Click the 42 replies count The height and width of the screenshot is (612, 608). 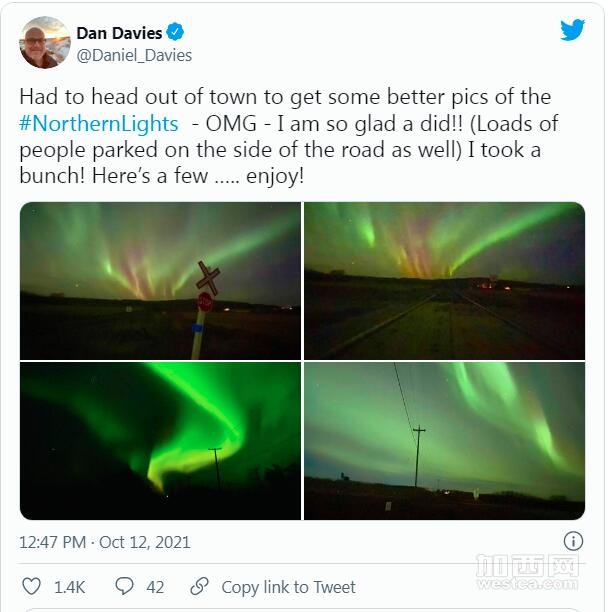pos(155,587)
